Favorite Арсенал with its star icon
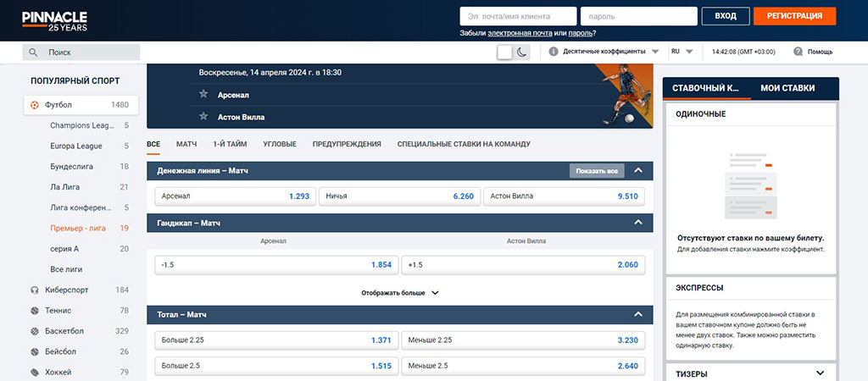Screen dimensions: 868x381 click(203, 95)
